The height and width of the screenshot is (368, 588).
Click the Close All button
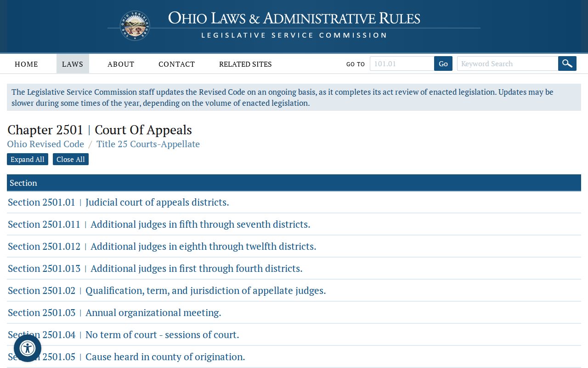[x=71, y=159]
